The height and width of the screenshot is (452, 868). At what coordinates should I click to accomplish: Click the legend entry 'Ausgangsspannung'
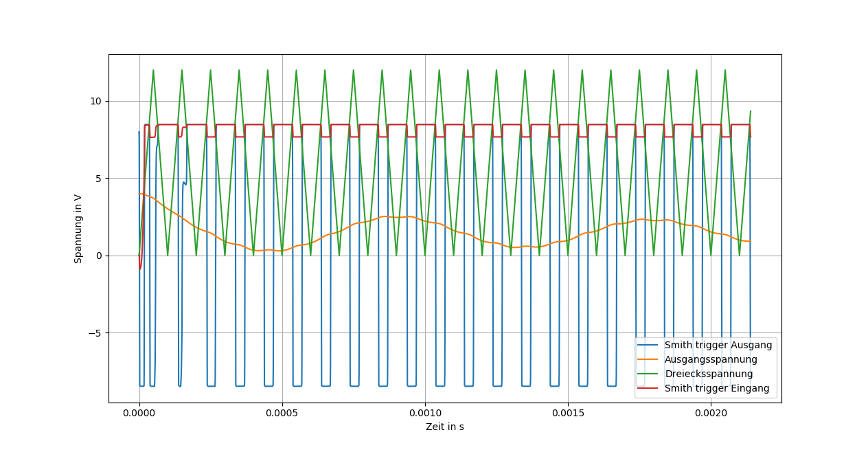(711, 359)
